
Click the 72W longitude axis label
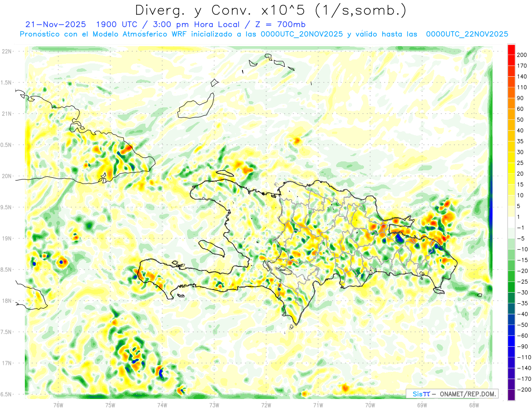click(x=266, y=404)
